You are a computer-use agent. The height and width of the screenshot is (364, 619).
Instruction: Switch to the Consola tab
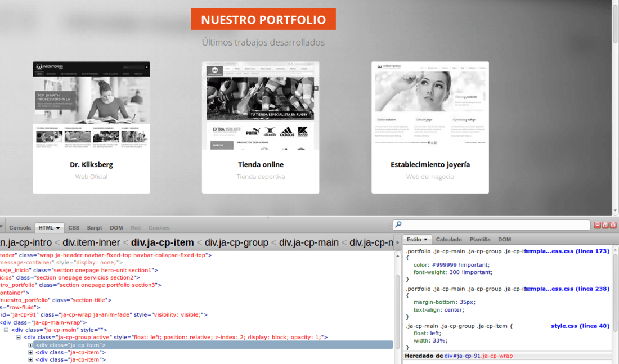[20, 228]
